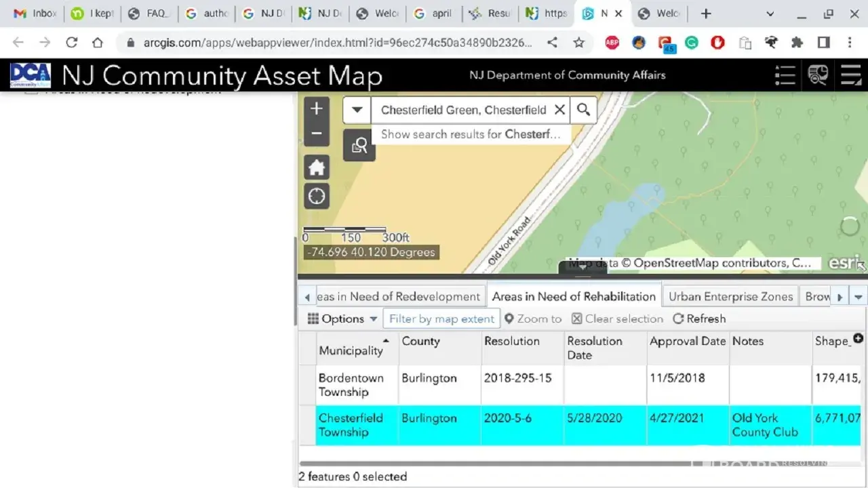Zoom in on the map
Image resolution: width=868 pixels, height=488 pixels.
[317, 109]
